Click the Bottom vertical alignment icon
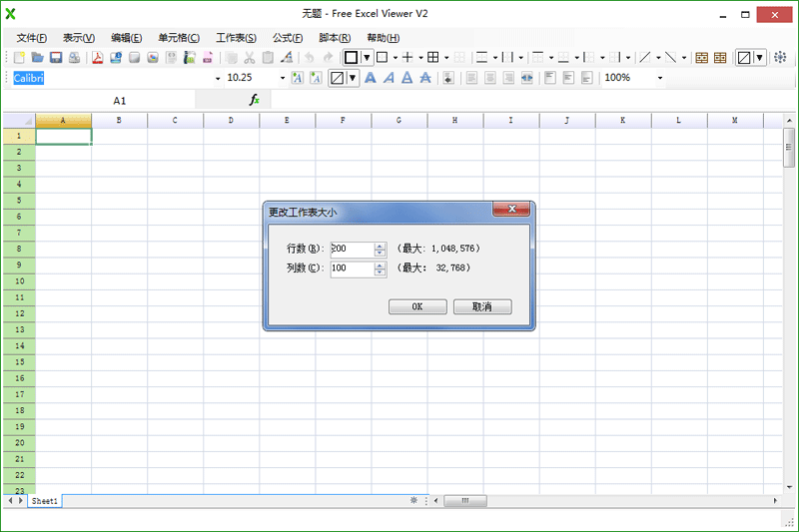The width and height of the screenshot is (799, 532). (587, 78)
